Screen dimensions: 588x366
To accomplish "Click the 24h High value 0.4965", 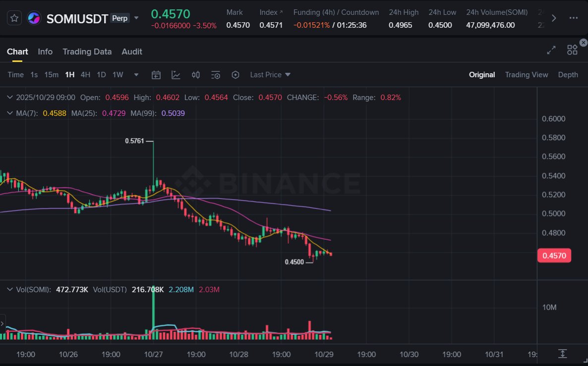I will coord(400,25).
